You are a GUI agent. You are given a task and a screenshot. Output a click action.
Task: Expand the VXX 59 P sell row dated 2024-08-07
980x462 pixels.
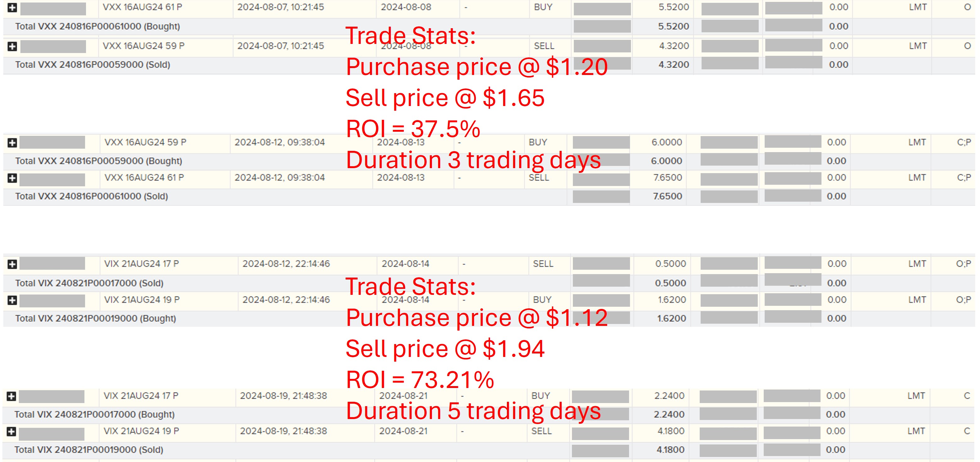point(12,46)
